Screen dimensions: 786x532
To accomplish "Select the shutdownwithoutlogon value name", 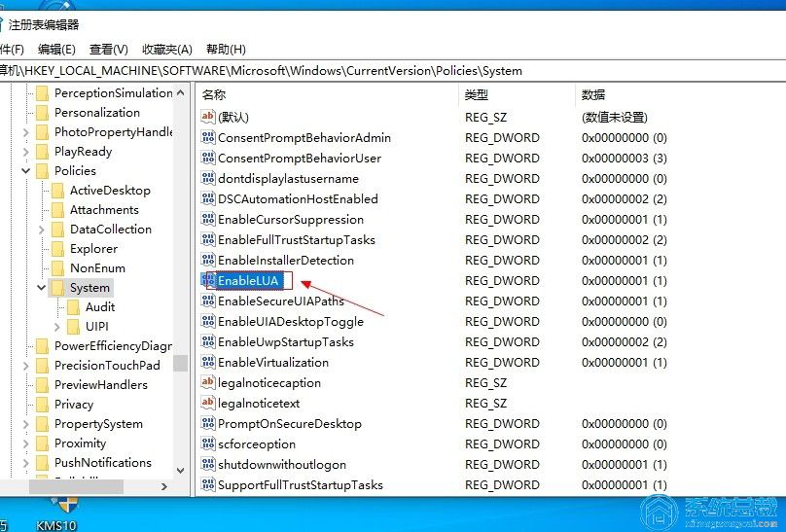I will [282, 464].
